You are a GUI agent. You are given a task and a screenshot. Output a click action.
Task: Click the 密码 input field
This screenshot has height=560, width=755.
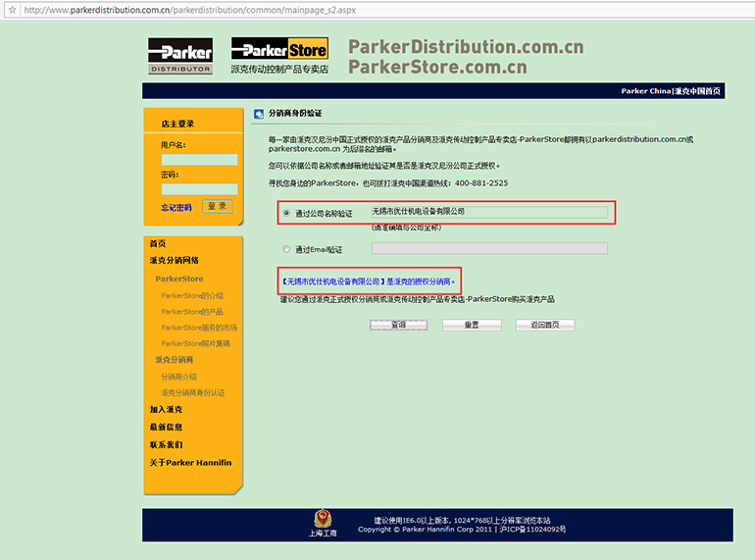[x=199, y=188]
